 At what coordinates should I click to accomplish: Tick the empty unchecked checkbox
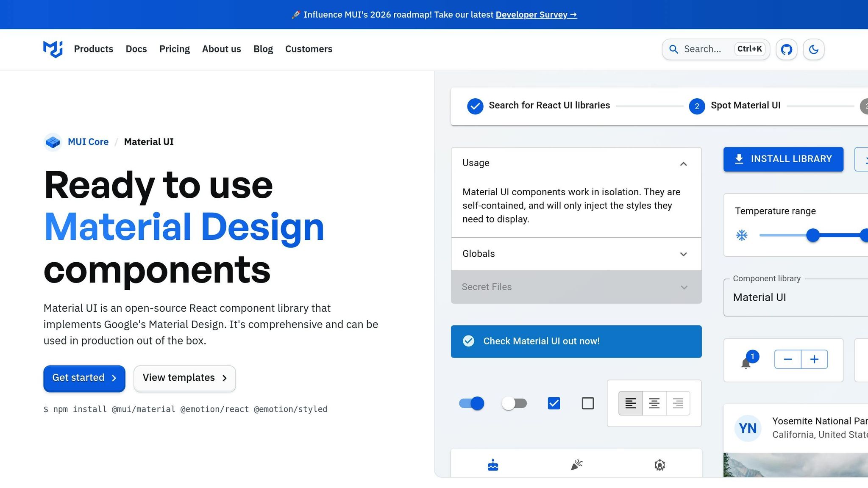(x=588, y=403)
